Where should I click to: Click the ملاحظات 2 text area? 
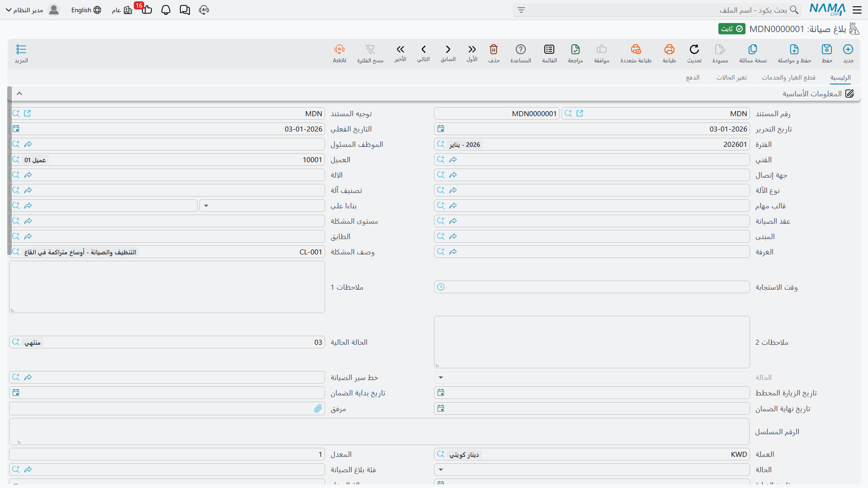[592, 342]
